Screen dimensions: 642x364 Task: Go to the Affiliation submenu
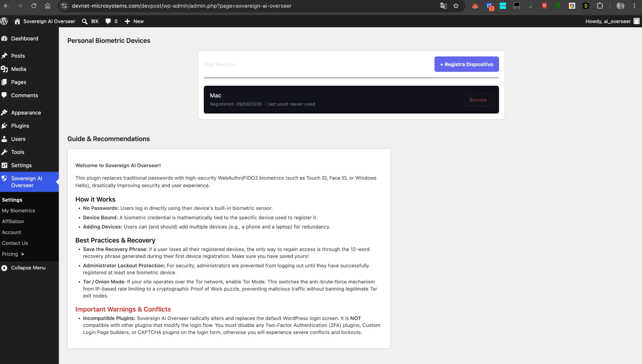[x=13, y=221]
